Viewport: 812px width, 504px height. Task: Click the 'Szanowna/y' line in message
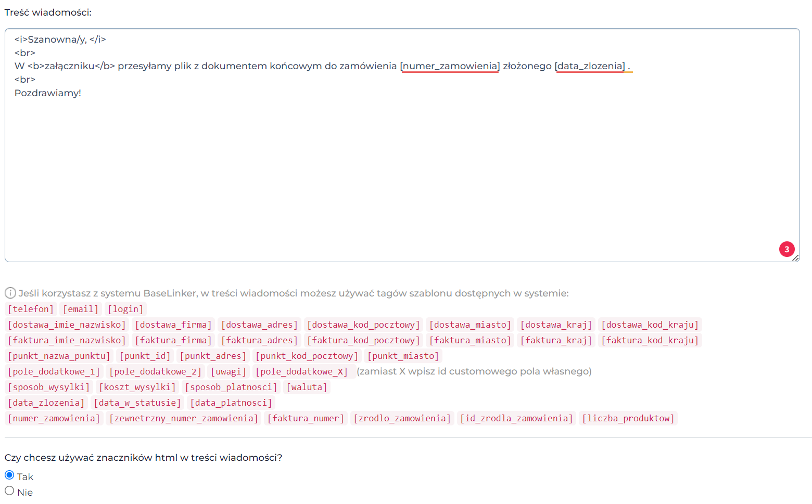point(60,40)
